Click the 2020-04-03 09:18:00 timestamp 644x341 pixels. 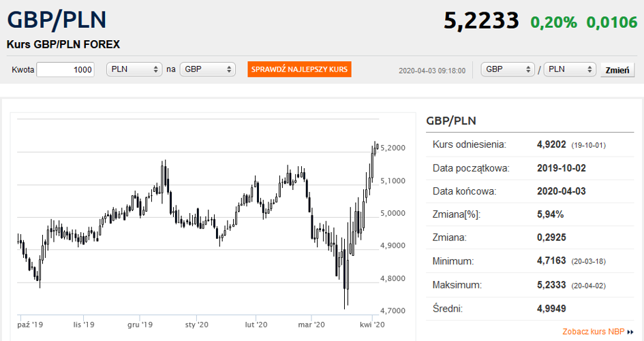click(x=432, y=70)
